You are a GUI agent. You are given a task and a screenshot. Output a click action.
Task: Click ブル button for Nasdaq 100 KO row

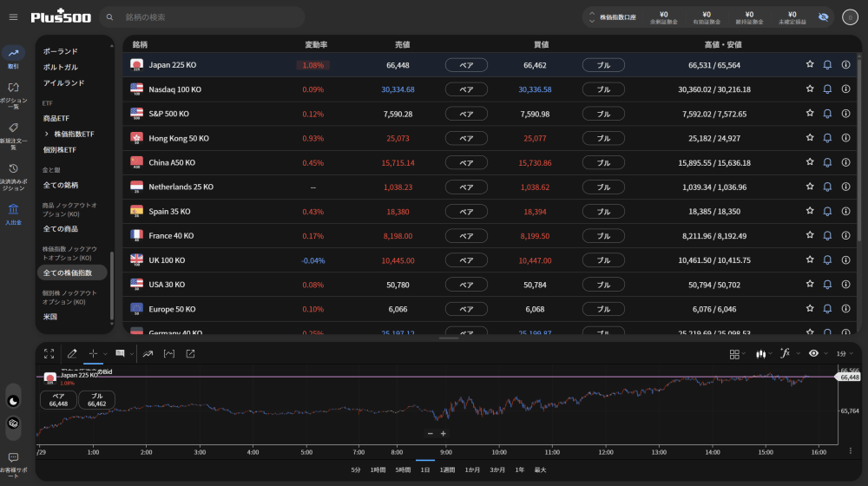click(x=603, y=89)
